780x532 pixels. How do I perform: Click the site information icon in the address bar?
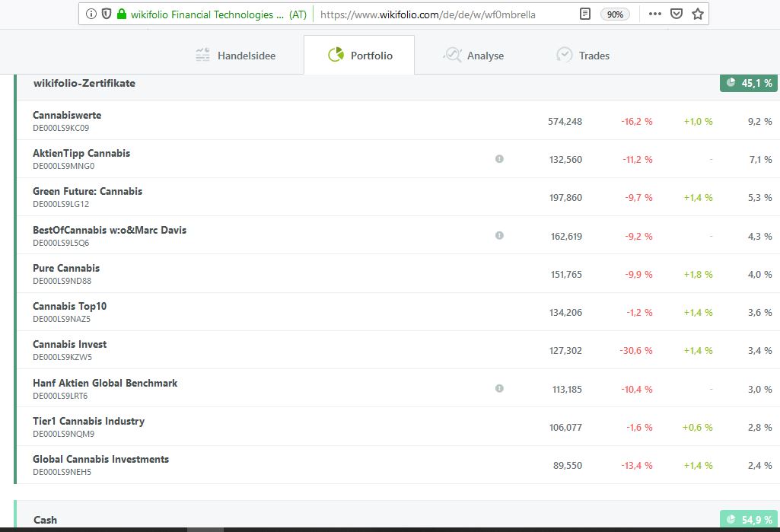pyautogui.click(x=91, y=14)
